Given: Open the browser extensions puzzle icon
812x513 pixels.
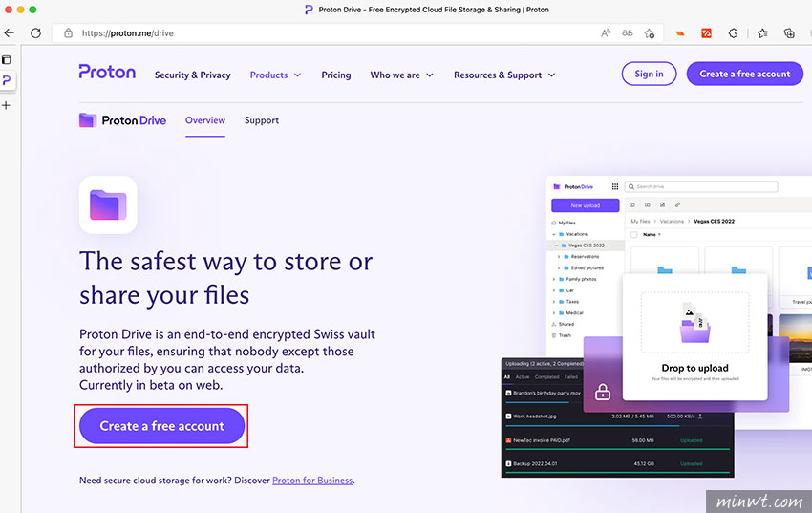Looking at the screenshot, I should point(734,32).
